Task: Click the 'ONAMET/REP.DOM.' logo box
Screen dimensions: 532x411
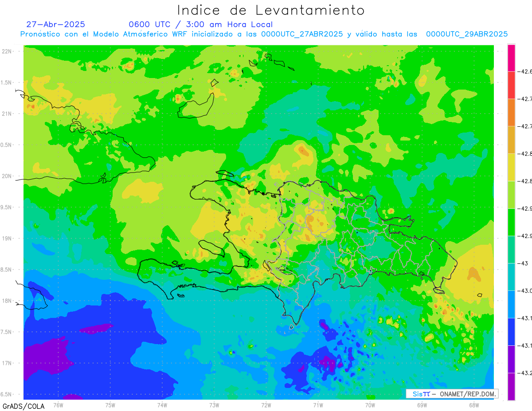Action: tap(452, 394)
